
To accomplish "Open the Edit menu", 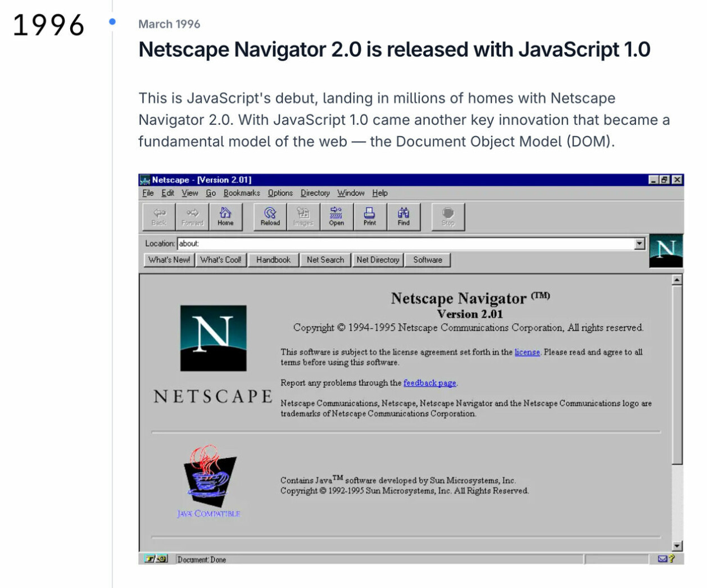I will [x=167, y=193].
